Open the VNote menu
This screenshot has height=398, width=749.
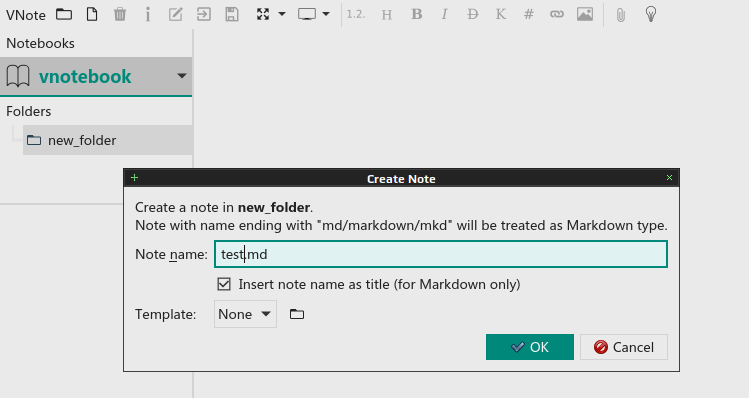[25, 15]
